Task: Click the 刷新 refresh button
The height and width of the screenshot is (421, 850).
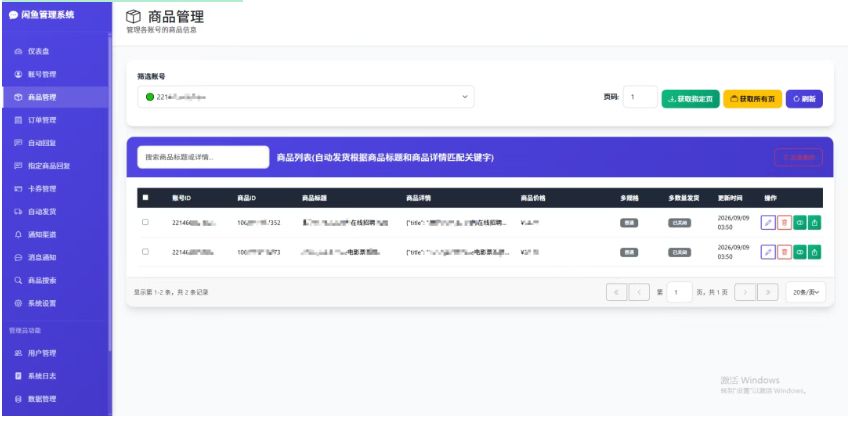Action: tap(804, 99)
